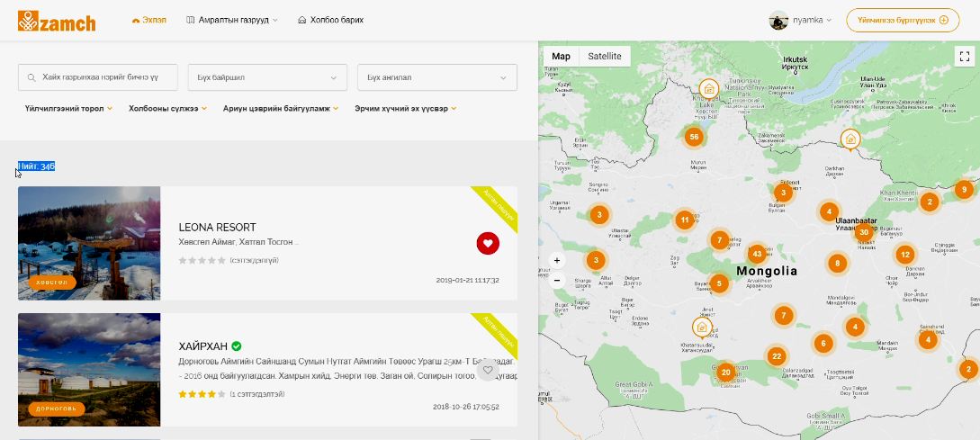Expand the Эрчим хүчний эх үүсвэр filter
Viewport: 980px width, 440px height.
click(406, 108)
